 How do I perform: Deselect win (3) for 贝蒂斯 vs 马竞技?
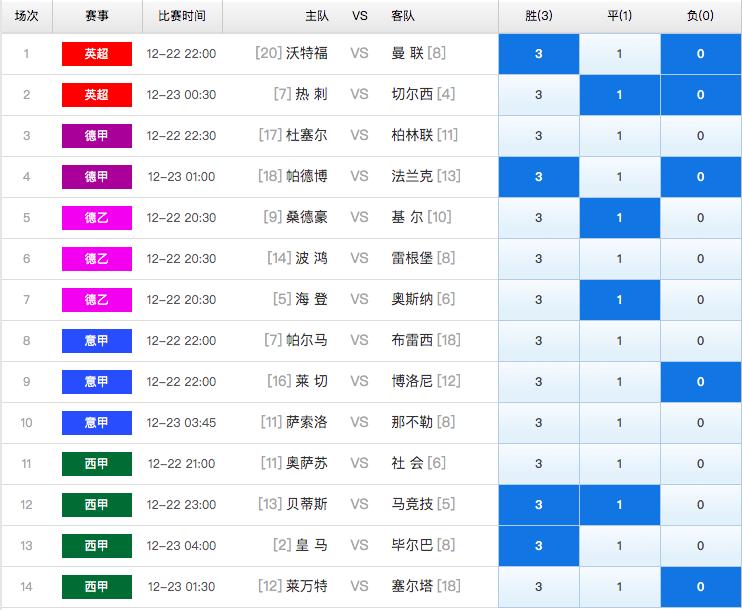(539, 505)
